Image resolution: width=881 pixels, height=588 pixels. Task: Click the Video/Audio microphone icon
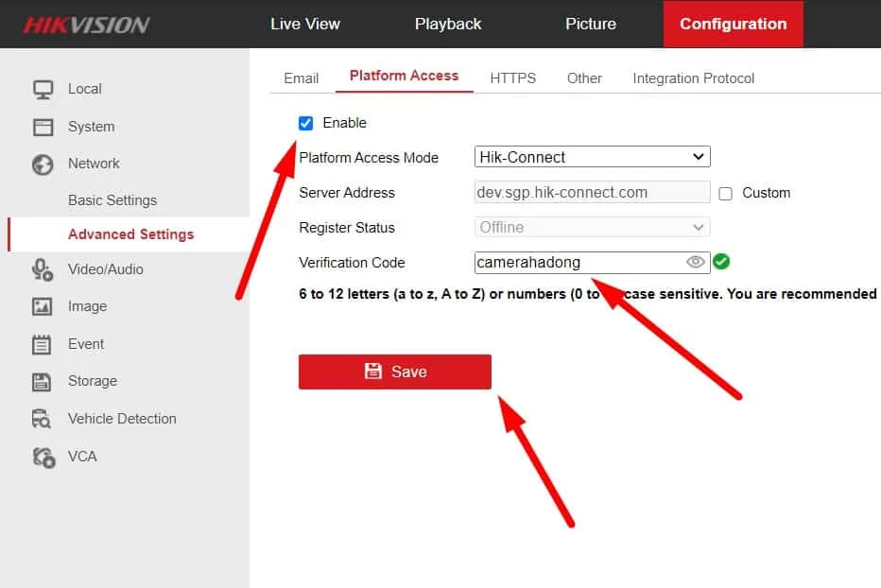coord(43,269)
